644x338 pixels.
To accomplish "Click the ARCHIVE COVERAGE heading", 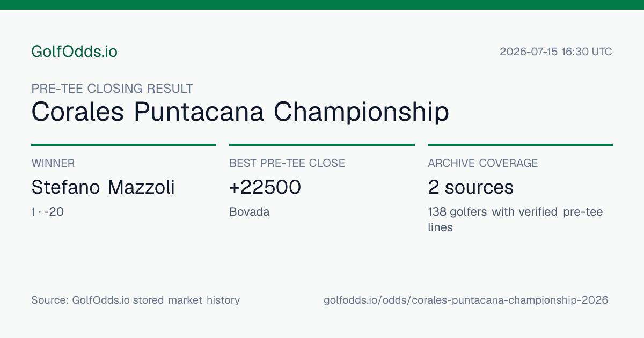I will [483, 163].
